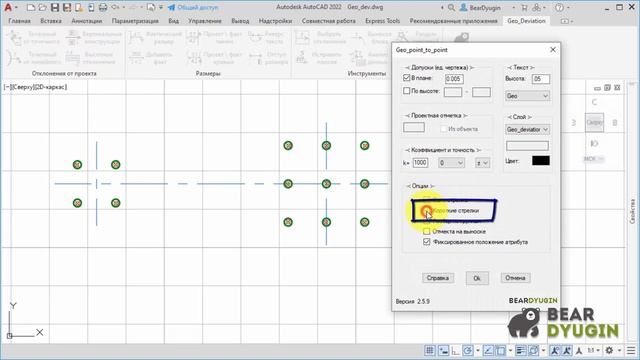Click the Plot printer icon
The image size is (640, 360).
point(103,7)
